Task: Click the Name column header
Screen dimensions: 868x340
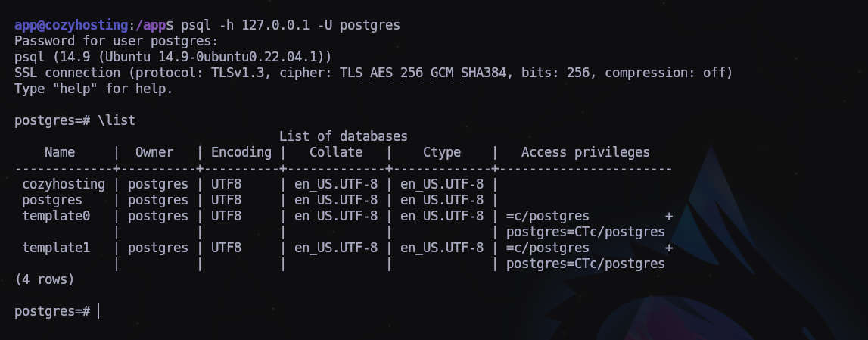Action: 60,152
